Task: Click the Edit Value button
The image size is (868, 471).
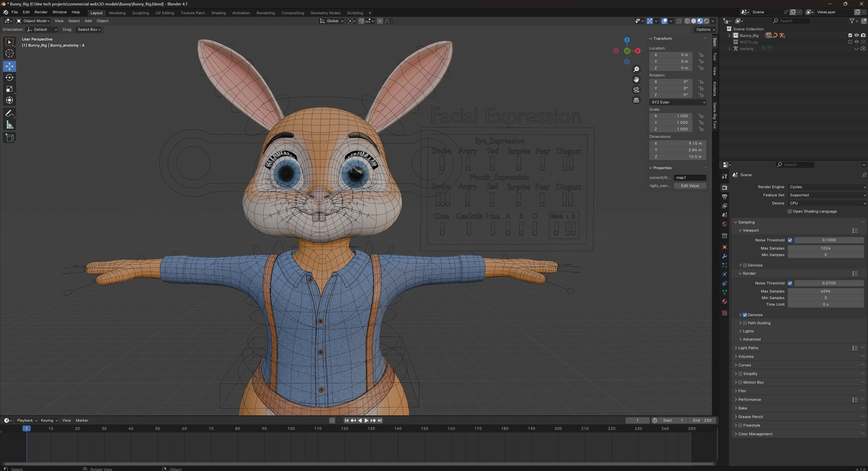Action: tap(690, 186)
